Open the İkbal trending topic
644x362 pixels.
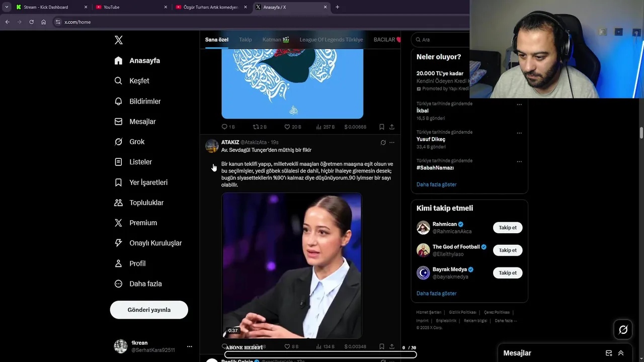(422, 111)
